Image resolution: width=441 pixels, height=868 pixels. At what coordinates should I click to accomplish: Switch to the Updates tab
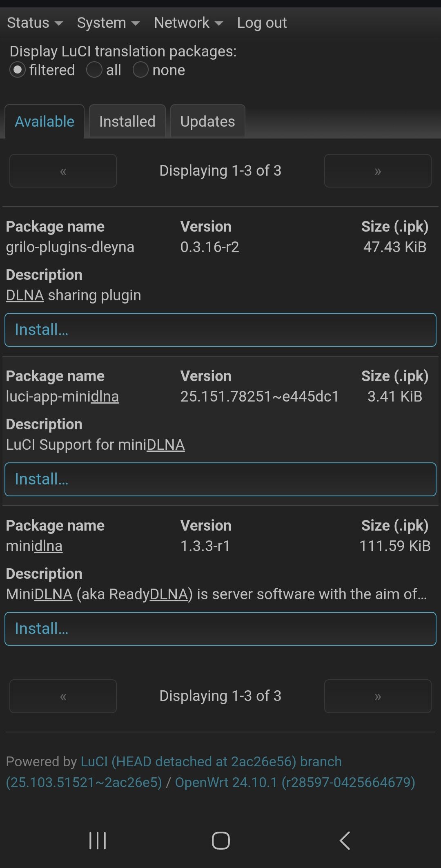[x=208, y=121]
